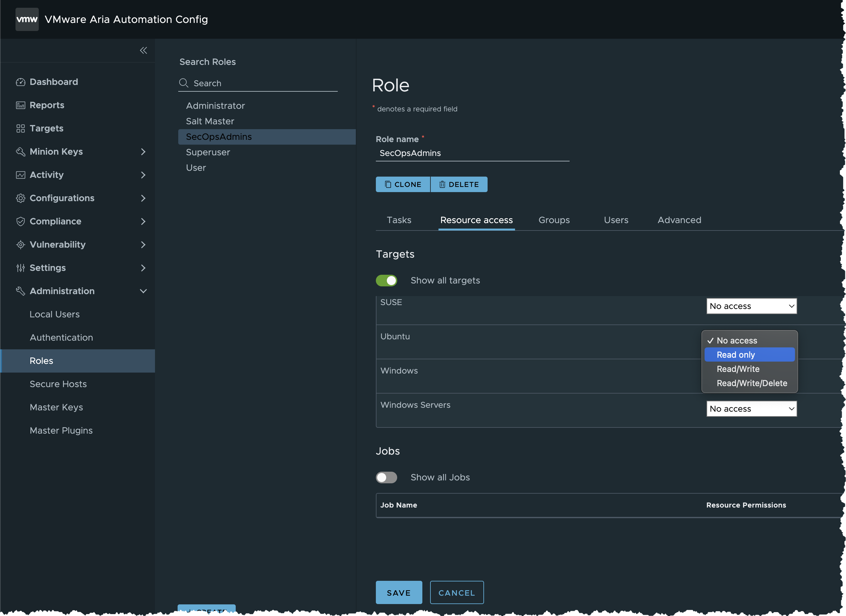Collapse the Administration section chevron
846x616 pixels.
pos(143,291)
